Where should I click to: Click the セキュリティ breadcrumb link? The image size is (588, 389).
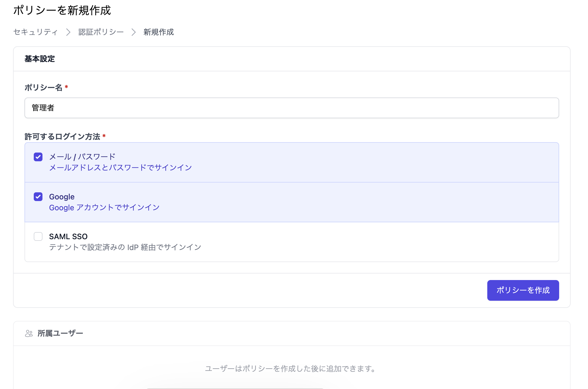[x=36, y=32]
